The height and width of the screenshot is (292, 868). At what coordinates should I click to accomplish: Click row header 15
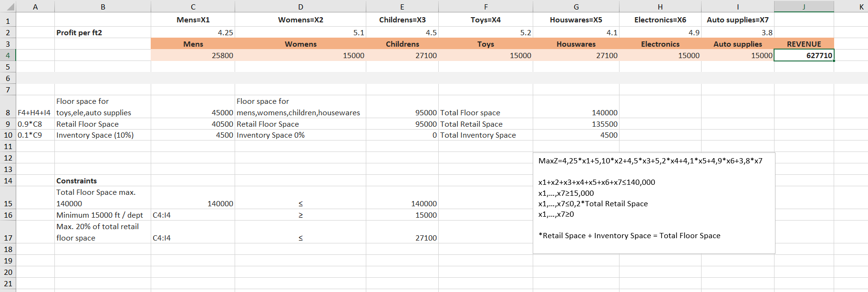click(8, 198)
